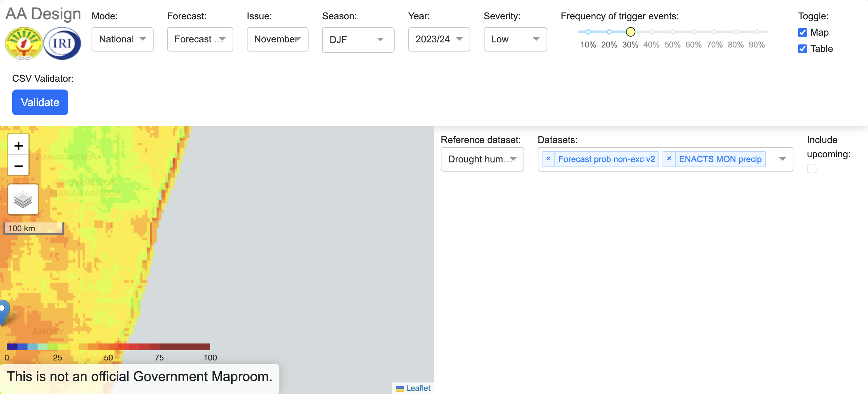Image resolution: width=868 pixels, height=394 pixels.
Task: Remove Forecast prob non-exc v2 dataset
Action: pos(548,159)
